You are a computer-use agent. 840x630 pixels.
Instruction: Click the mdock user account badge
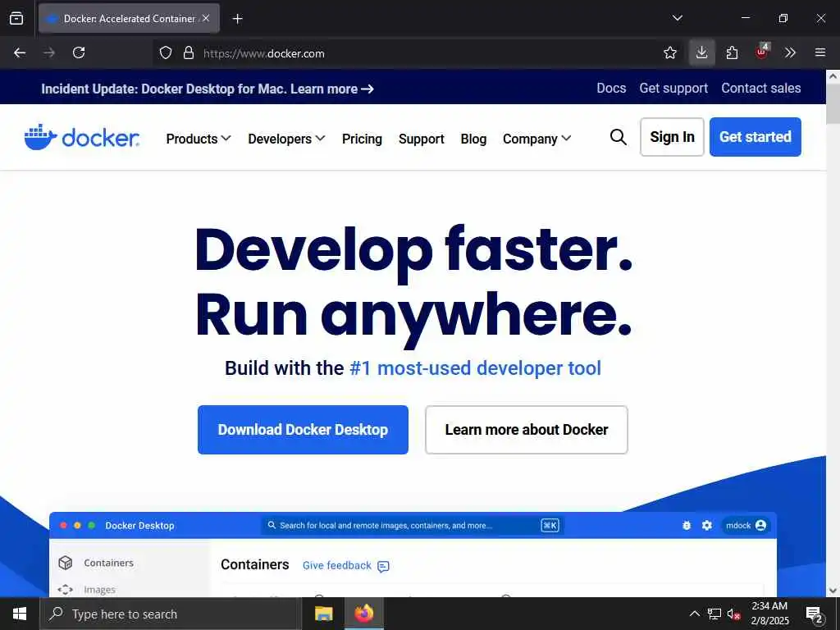[x=746, y=526]
